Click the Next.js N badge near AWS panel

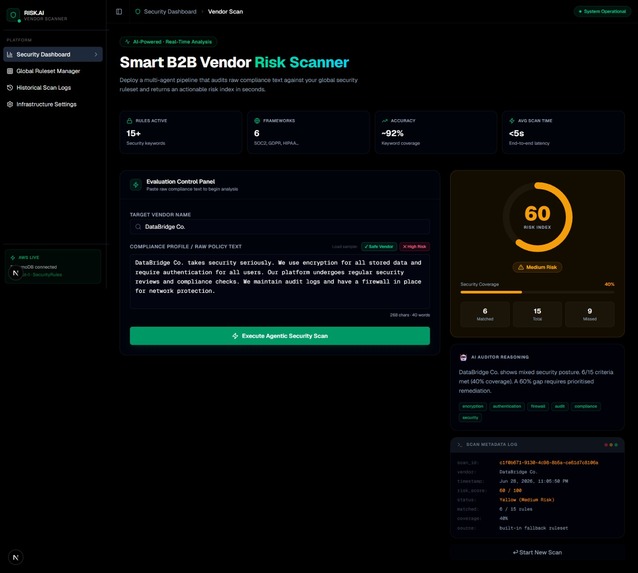pyautogui.click(x=15, y=273)
